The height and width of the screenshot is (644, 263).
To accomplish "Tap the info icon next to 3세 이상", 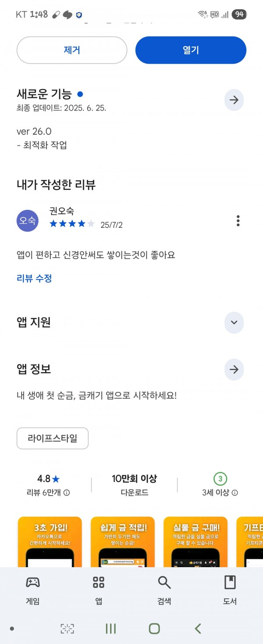I will tap(235, 493).
